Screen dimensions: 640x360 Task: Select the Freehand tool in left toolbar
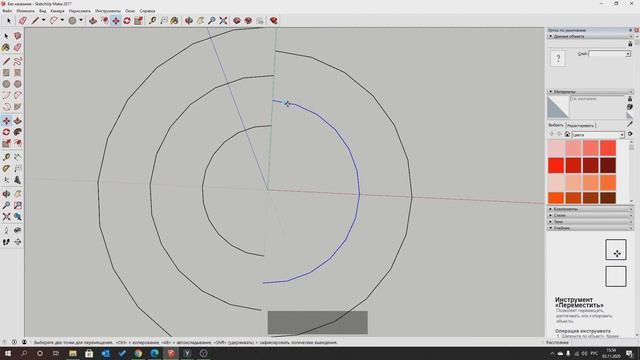coord(18,61)
